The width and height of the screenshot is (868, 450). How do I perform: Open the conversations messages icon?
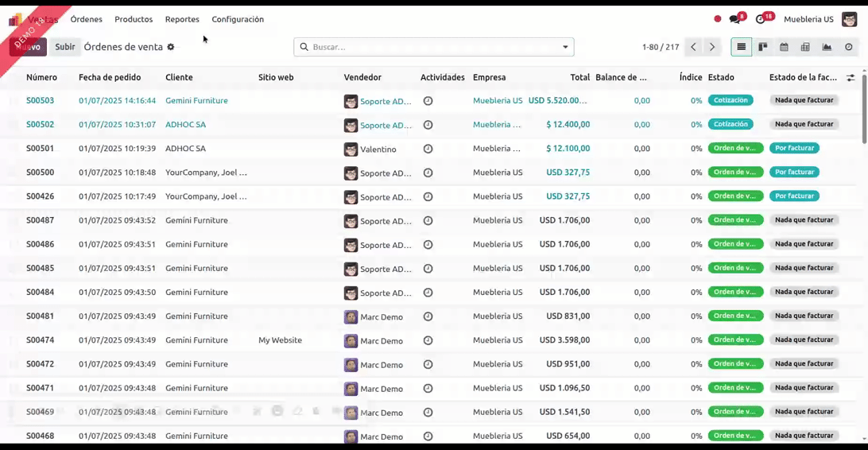pos(734,19)
